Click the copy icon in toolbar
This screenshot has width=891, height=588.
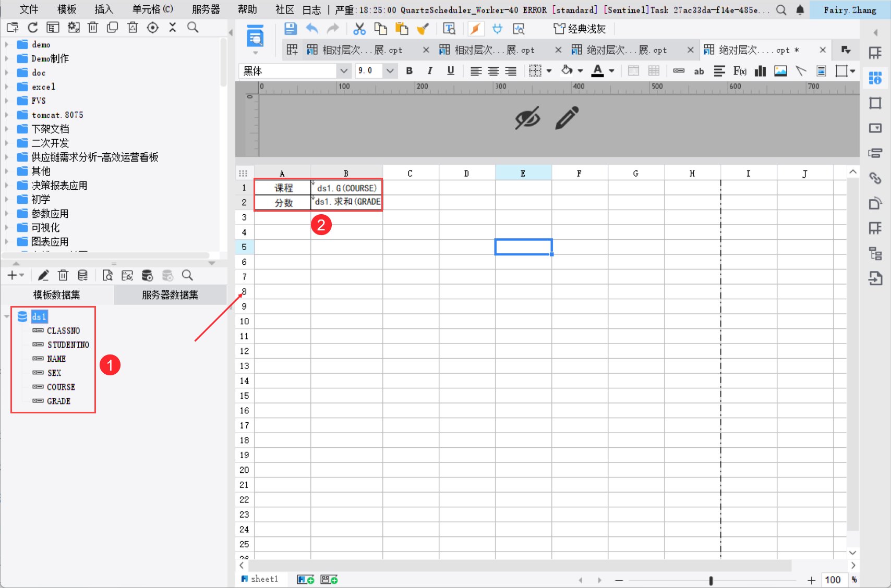[381, 29]
